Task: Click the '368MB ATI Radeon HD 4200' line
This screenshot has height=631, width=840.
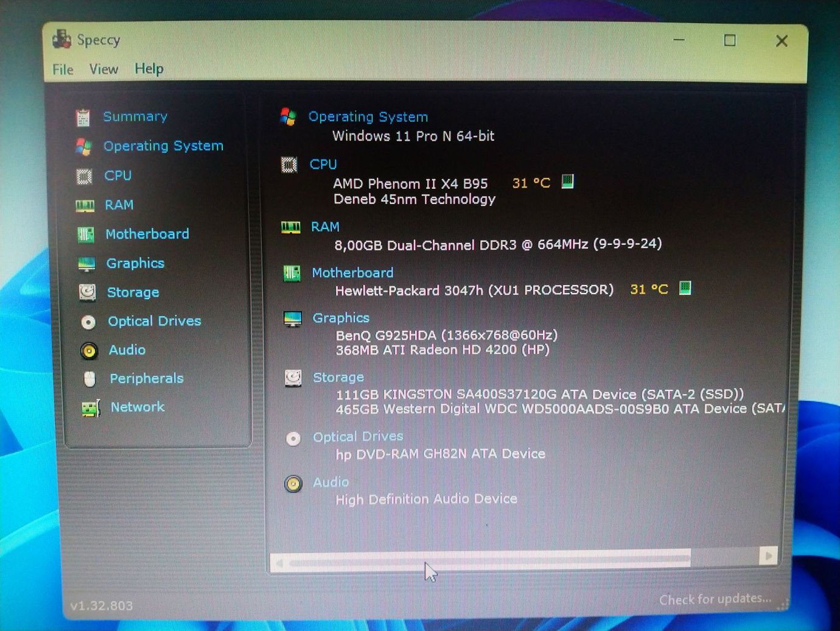Action: click(443, 350)
